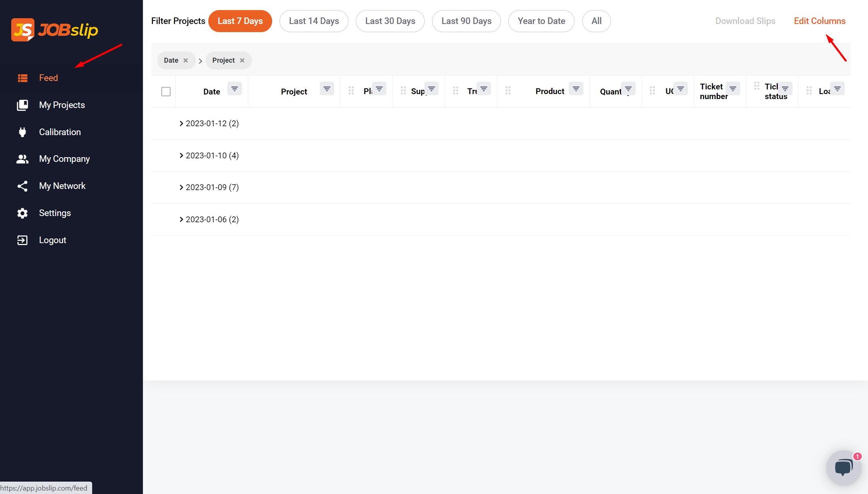Select the Last 30 Days filter
Screen dimensions: 868x494
pos(390,21)
